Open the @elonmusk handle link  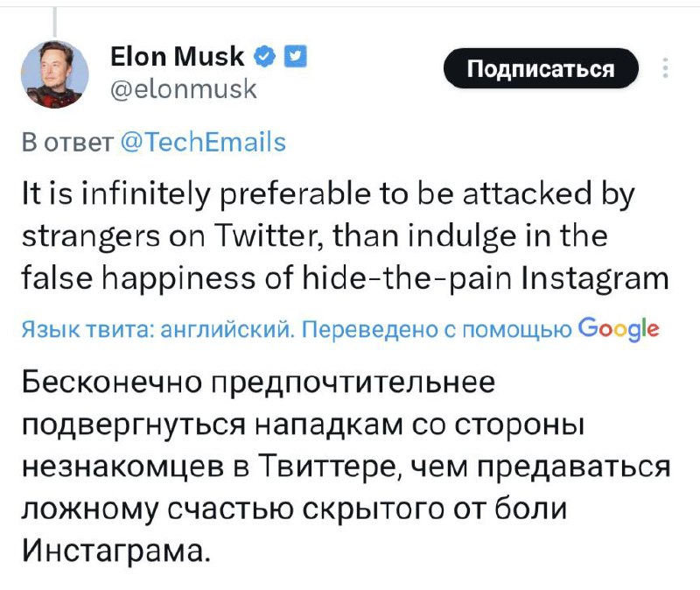[184, 88]
